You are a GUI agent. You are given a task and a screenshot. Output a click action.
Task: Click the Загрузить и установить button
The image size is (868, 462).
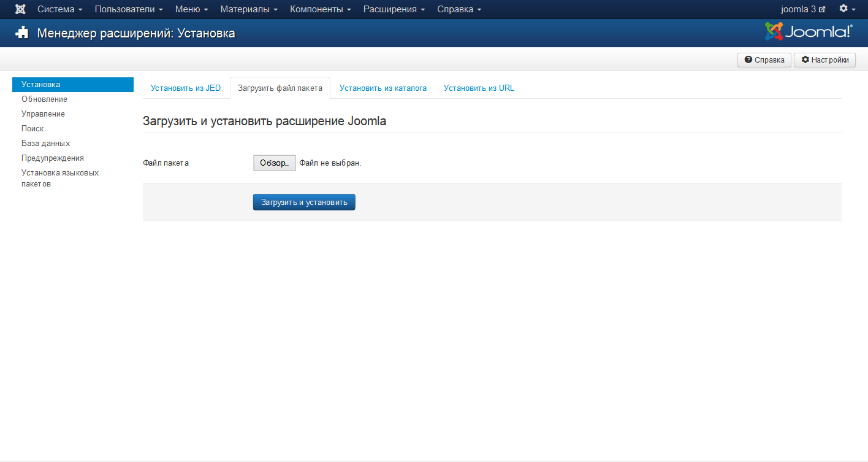tap(304, 202)
